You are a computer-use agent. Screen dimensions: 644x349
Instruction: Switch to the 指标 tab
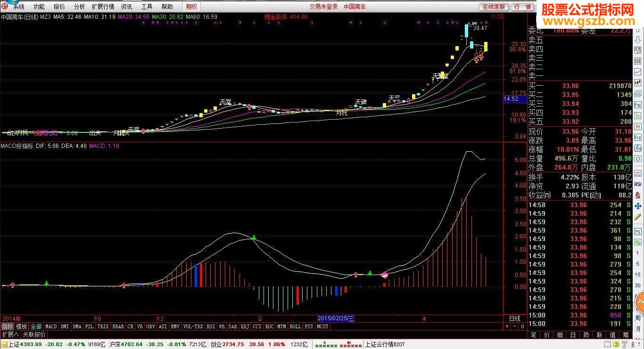7,326
